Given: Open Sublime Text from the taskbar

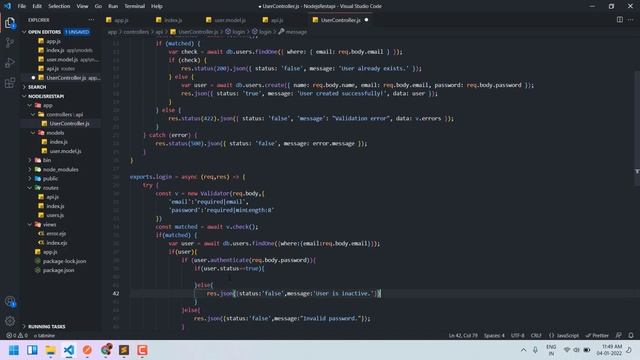Looking at the screenshot, I should (x=124, y=350).
